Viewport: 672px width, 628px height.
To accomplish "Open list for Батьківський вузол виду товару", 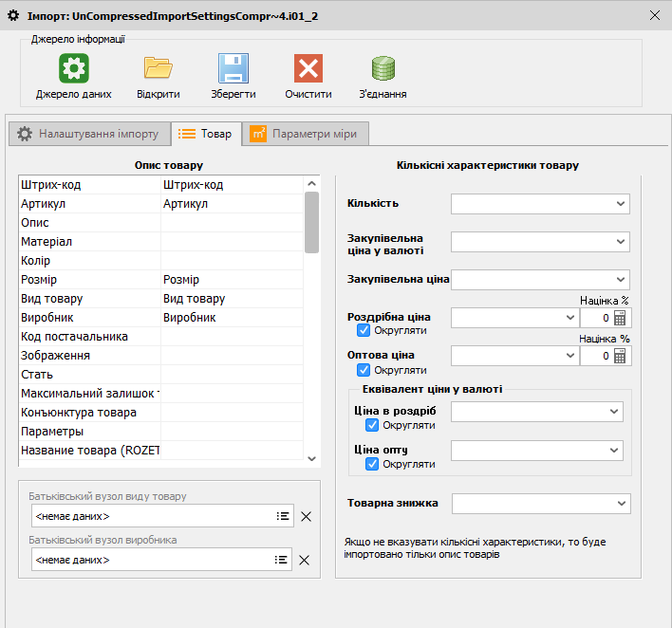I will 282,516.
